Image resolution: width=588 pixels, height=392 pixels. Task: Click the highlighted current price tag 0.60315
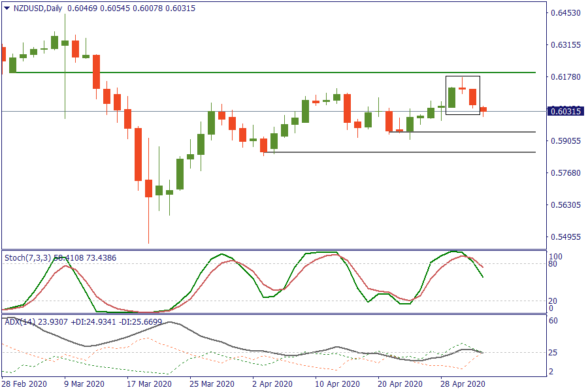coord(566,112)
